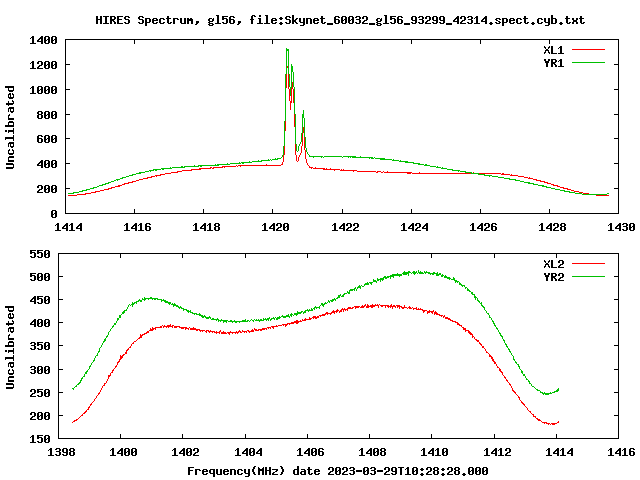This screenshot has width=640, height=480.
Task: Click the 150 y-axis value in bottom plot
Action: tap(40, 439)
